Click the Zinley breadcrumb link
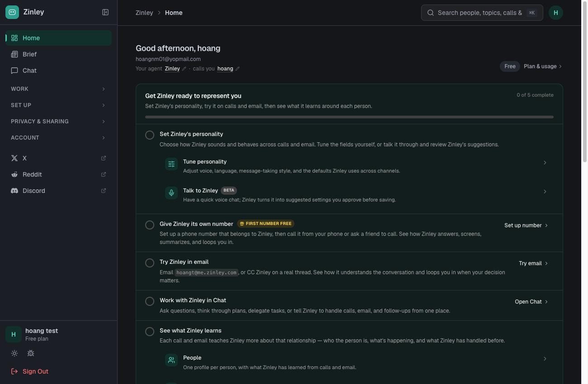 [x=144, y=13]
